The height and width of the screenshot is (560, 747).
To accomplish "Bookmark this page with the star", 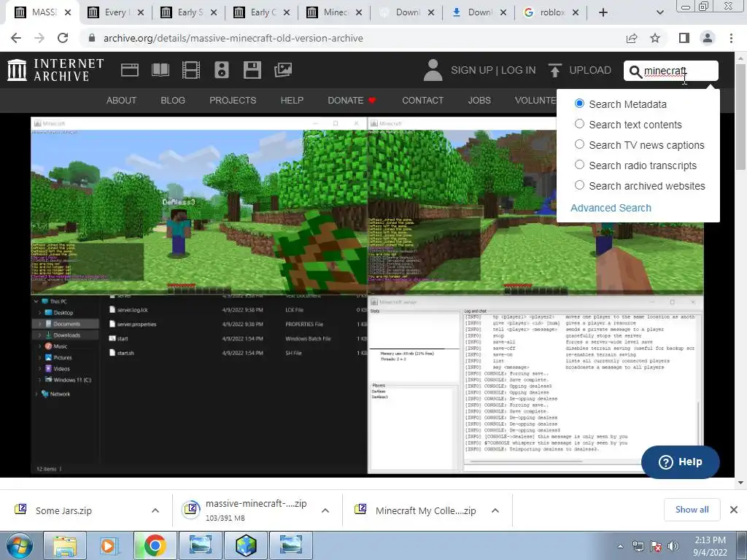I will pyautogui.click(x=655, y=38).
